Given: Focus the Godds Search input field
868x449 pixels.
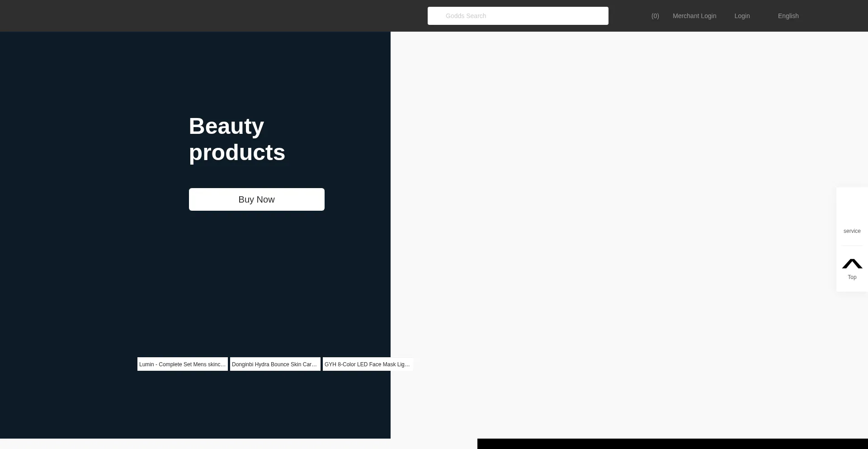Looking at the screenshot, I should coord(520,16).
